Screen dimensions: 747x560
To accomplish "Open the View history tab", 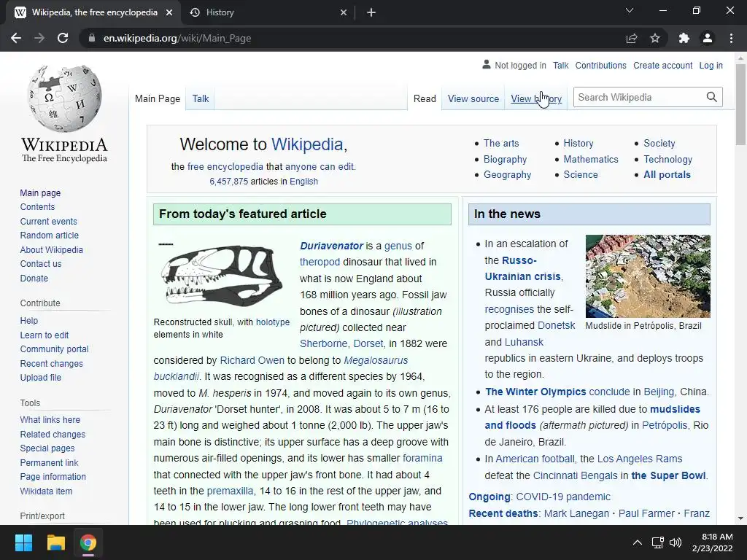I will [536, 98].
